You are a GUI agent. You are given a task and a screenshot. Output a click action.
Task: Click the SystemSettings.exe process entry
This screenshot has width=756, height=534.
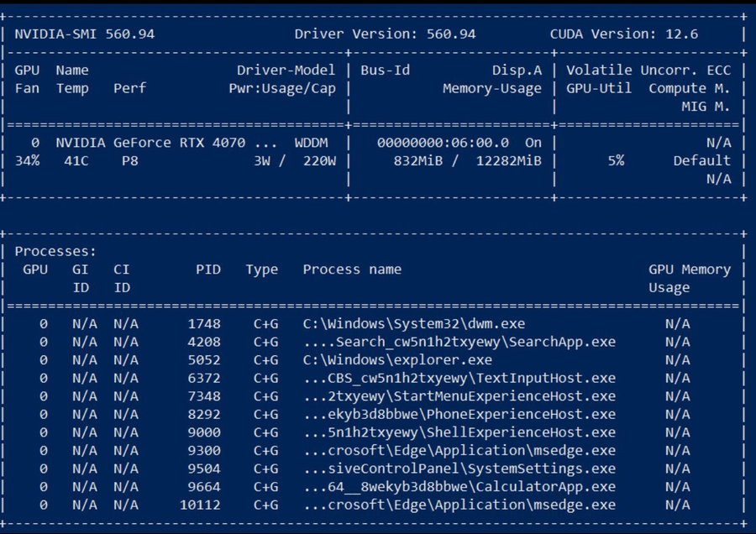(459, 469)
